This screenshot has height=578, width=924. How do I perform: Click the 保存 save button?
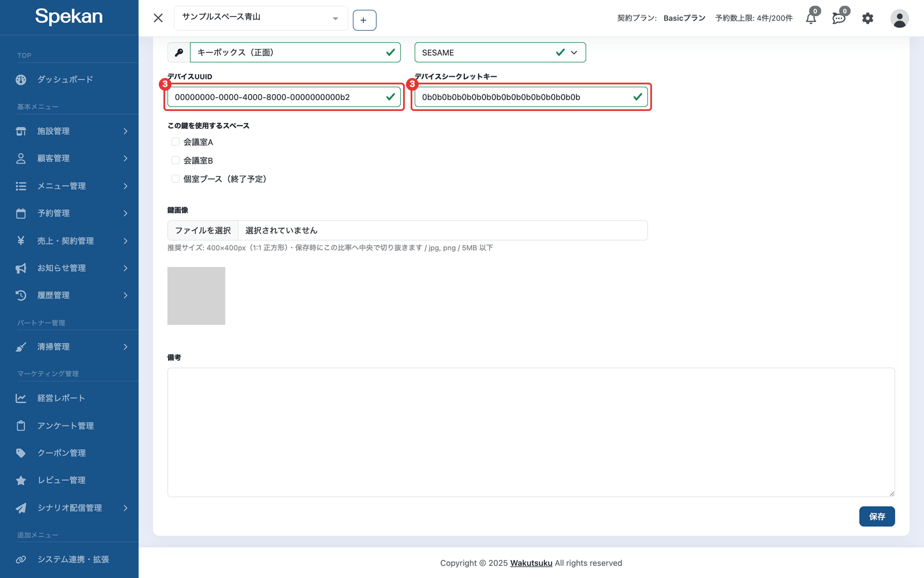[877, 517]
